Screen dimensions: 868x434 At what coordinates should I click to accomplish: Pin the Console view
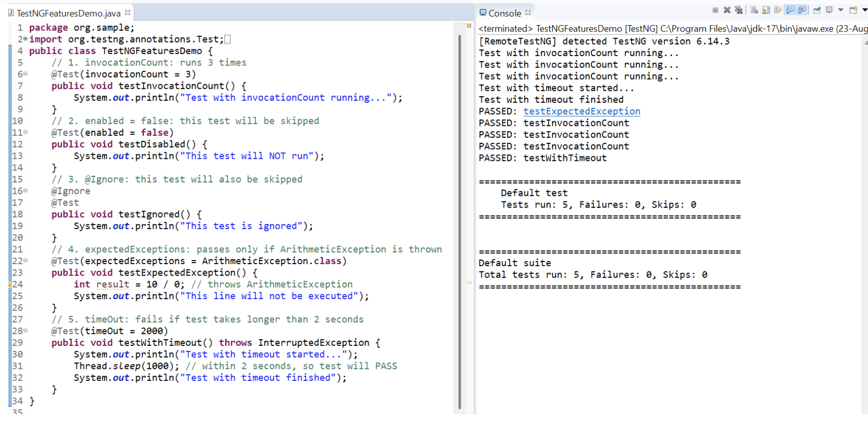pyautogui.click(x=817, y=10)
